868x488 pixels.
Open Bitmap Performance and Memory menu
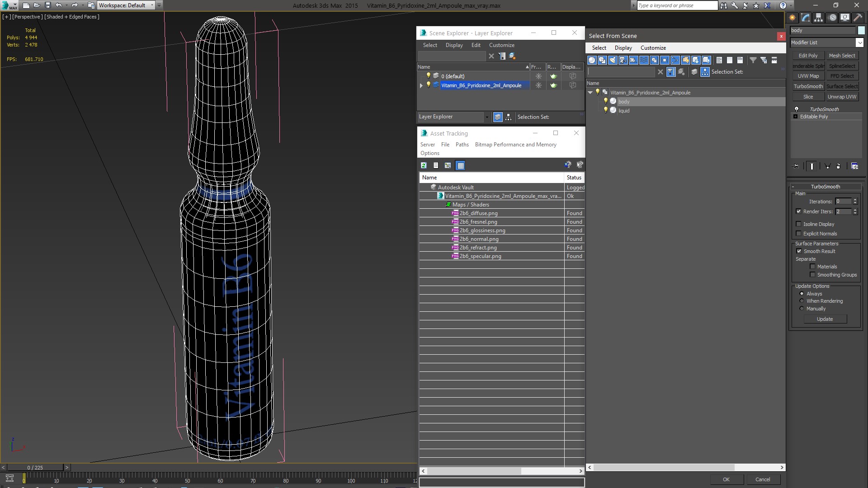point(515,145)
